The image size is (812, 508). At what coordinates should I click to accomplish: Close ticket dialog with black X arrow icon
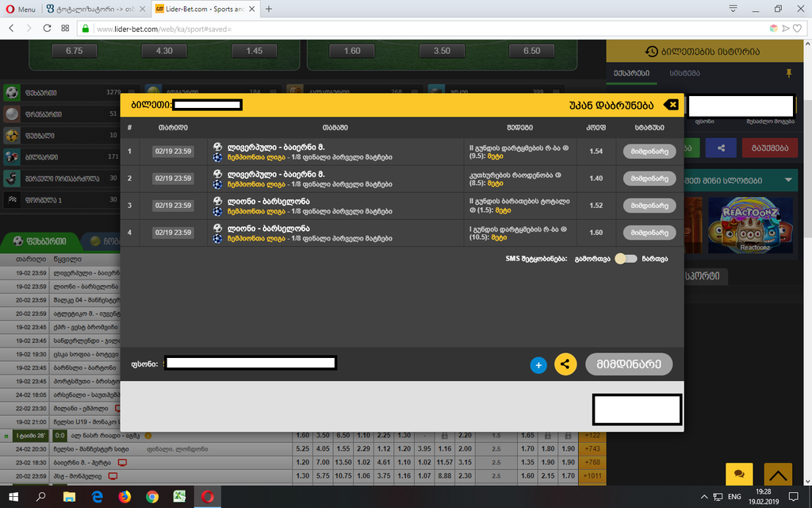click(x=671, y=105)
